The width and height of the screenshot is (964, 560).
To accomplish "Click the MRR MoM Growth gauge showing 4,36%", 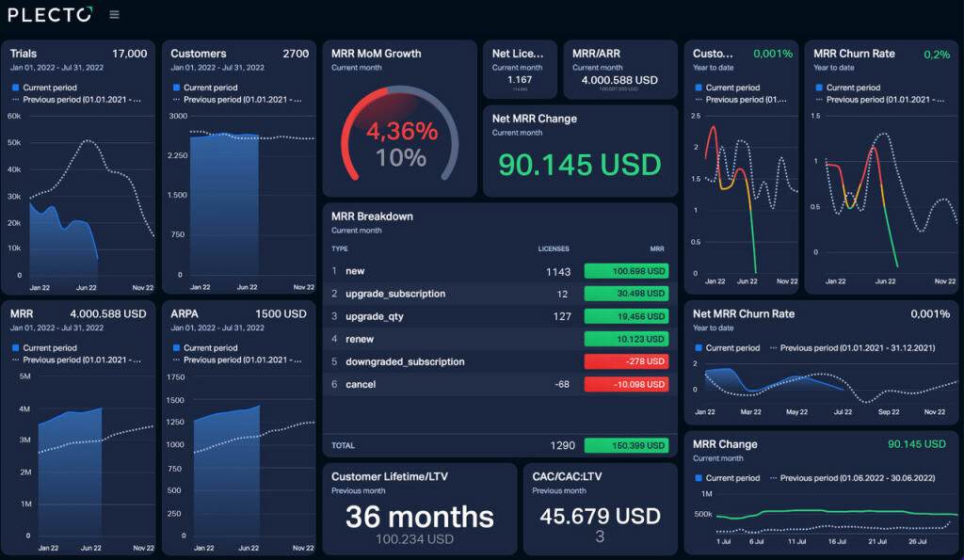I will [401, 139].
